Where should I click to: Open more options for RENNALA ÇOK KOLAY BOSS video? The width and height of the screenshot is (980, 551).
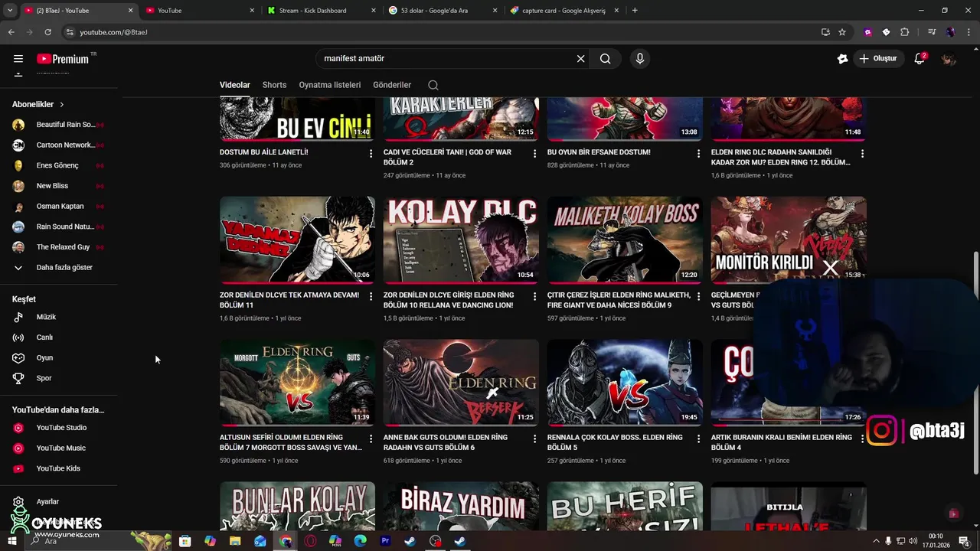(698, 439)
